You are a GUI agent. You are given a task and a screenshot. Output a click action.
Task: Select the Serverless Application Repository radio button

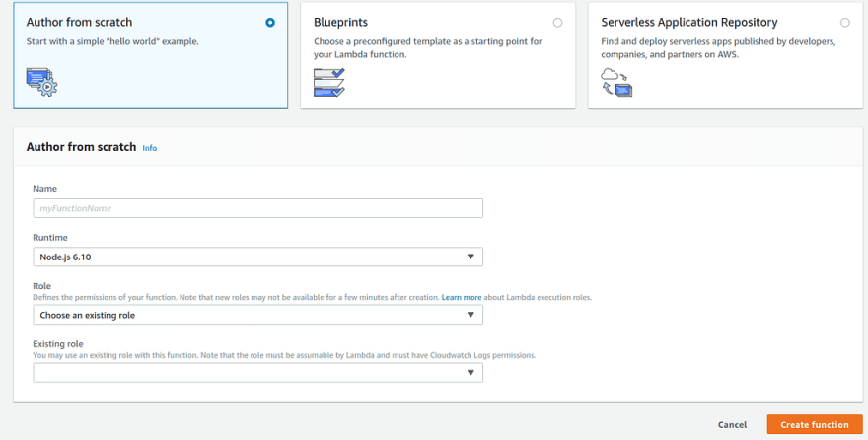tap(844, 23)
